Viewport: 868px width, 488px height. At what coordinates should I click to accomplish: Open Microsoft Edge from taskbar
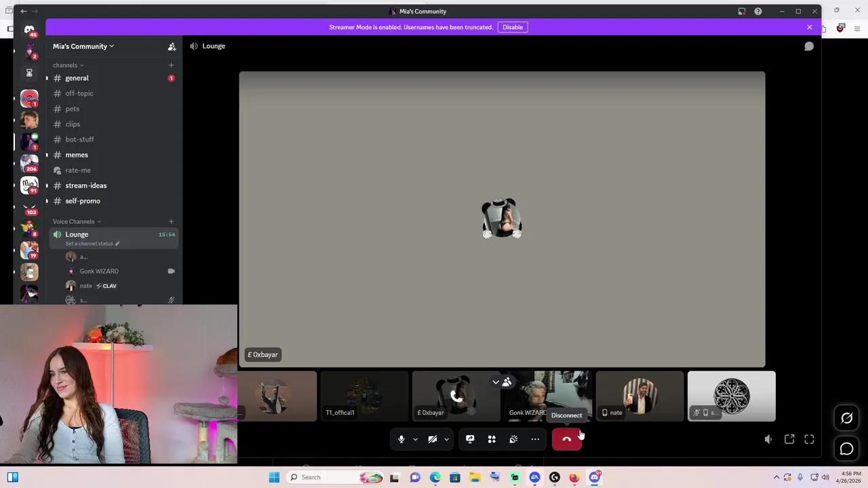pos(435,477)
